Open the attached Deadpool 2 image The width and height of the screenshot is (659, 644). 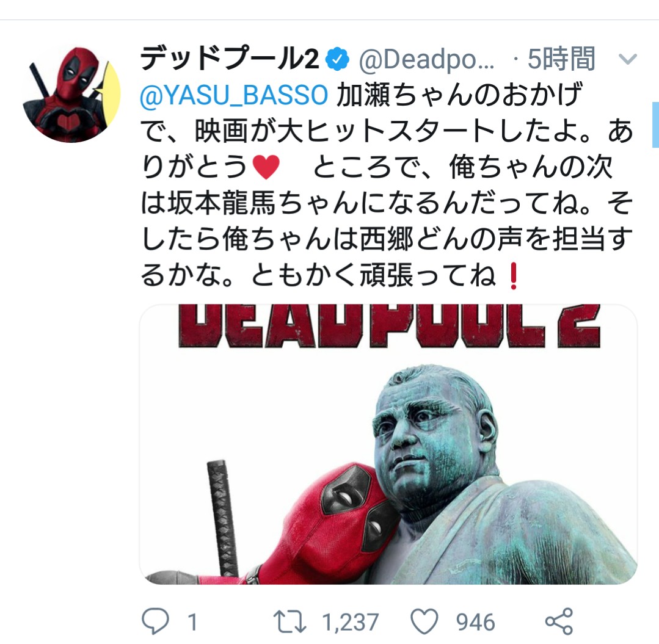click(x=388, y=444)
